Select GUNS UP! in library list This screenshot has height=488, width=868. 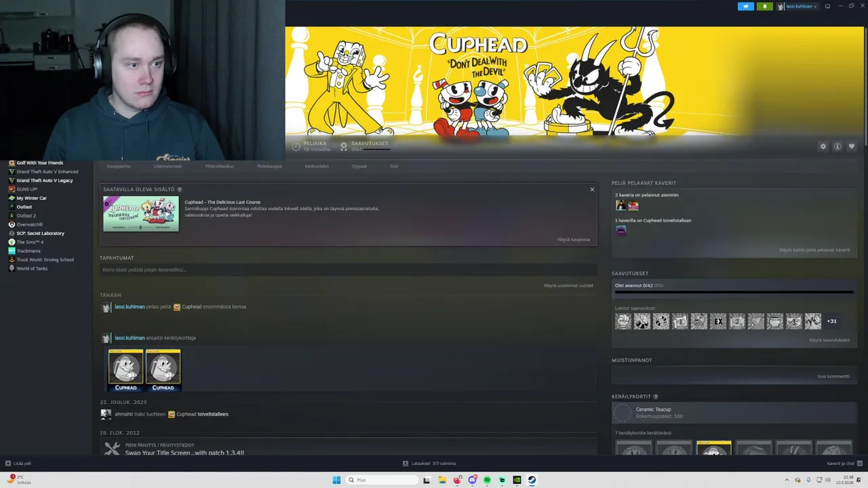pyautogui.click(x=22, y=189)
